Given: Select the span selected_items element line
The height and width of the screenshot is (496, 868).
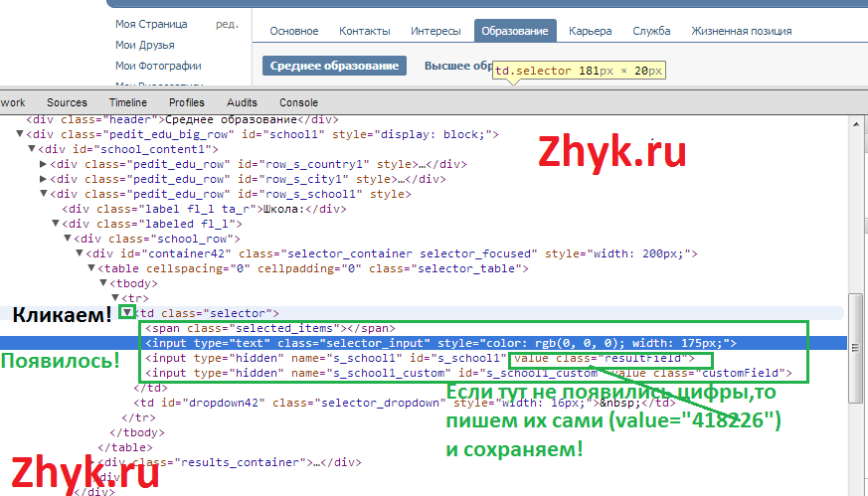Looking at the screenshot, I should [x=269, y=328].
